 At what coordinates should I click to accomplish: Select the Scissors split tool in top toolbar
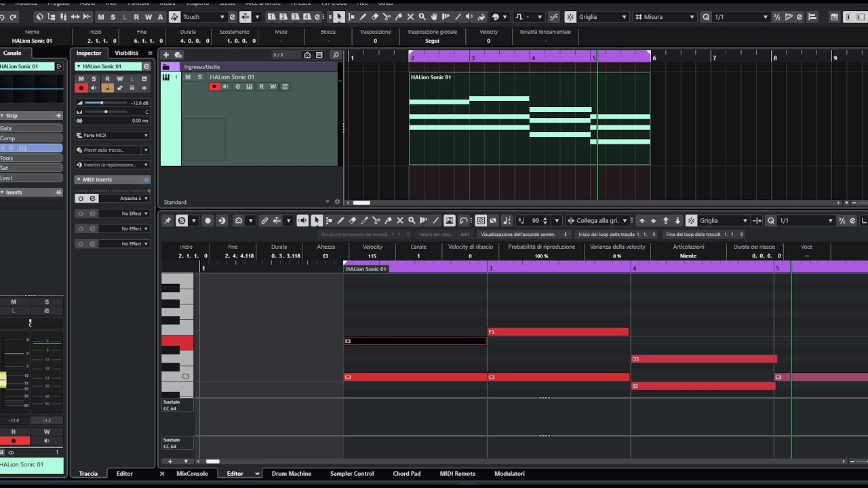[387, 17]
